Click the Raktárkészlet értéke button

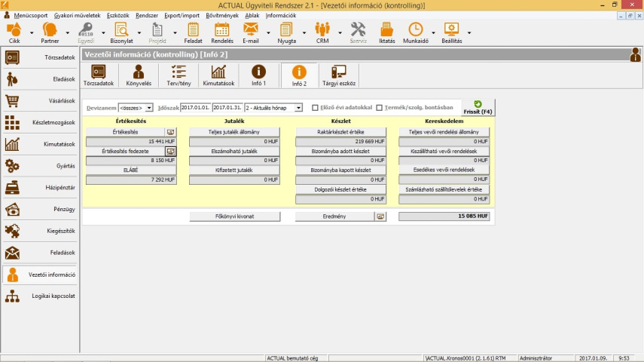pos(340,132)
